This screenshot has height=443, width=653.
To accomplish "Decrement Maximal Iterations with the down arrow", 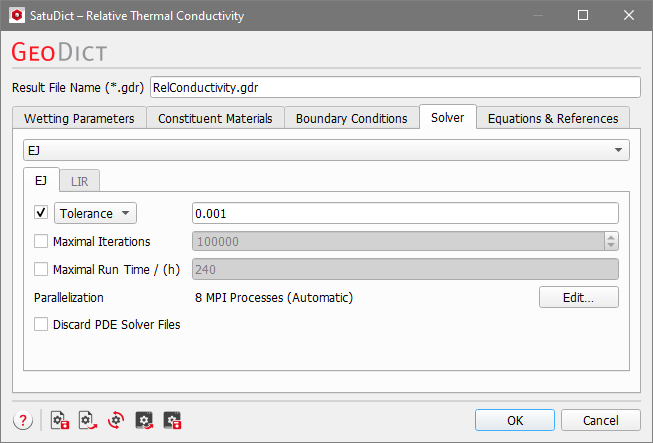I will pyautogui.click(x=611, y=246).
